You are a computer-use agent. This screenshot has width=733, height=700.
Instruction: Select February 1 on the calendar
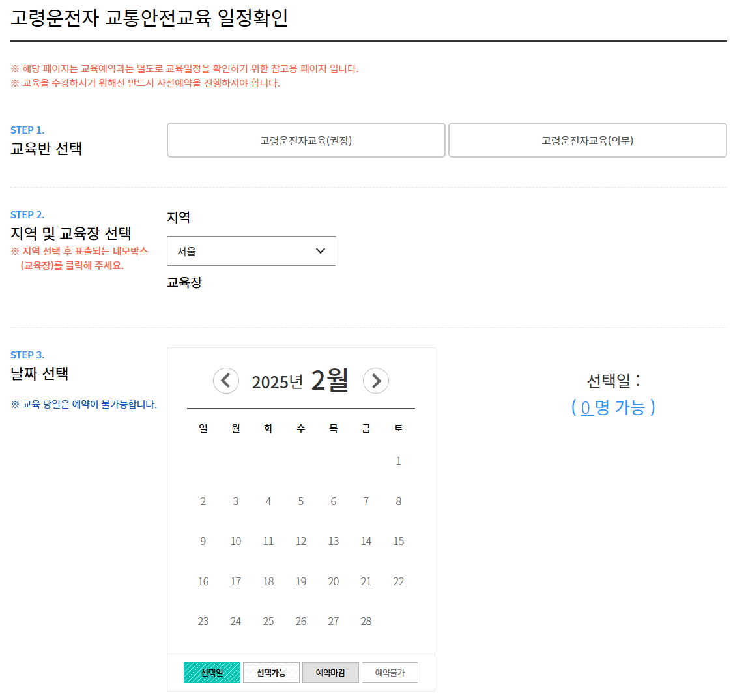(x=398, y=461)
